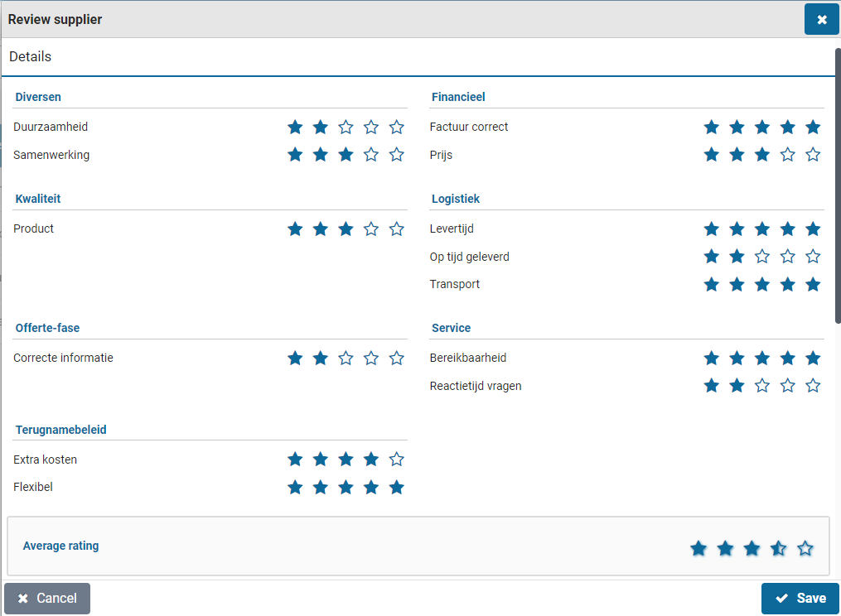Set Correcte informatie to three stars
Image resolution: width=841 pixels, height=616 pixels.
[x=346, y=359]
